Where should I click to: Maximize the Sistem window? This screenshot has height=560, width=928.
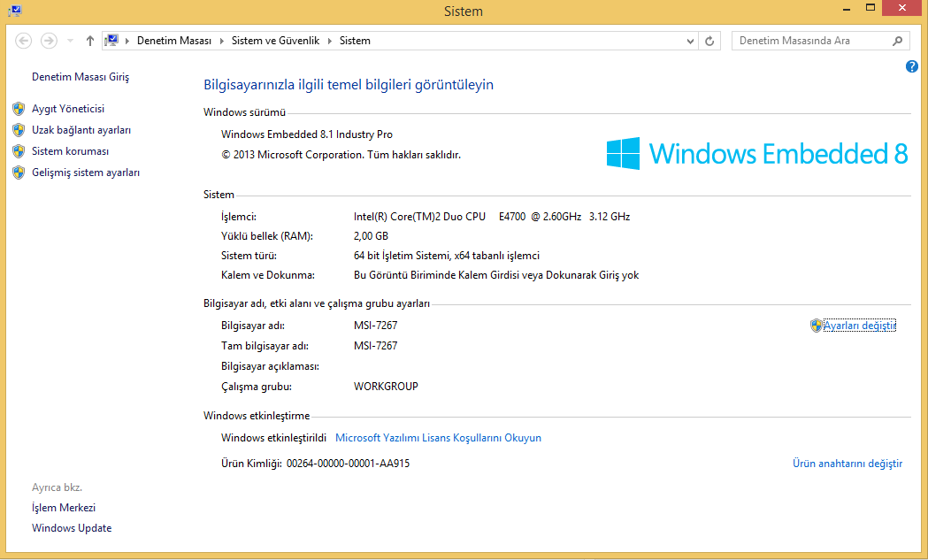pyautogui.click(x=870, y=8)
